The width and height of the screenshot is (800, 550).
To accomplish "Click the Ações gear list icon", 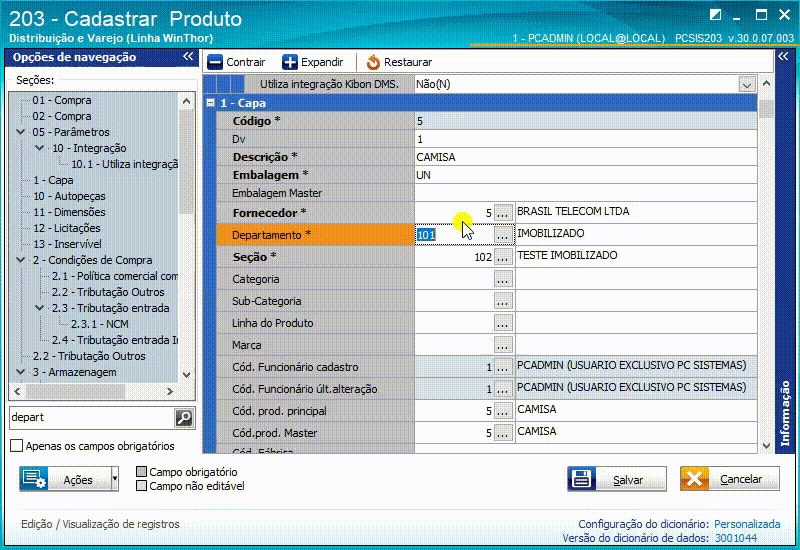I will [x=34, y=479].
